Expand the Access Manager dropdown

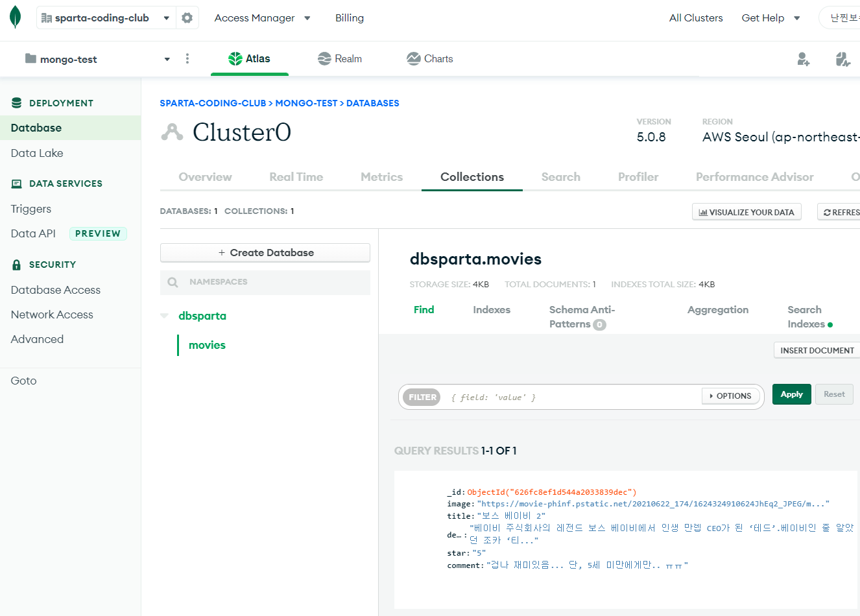(x=307, y=18)
